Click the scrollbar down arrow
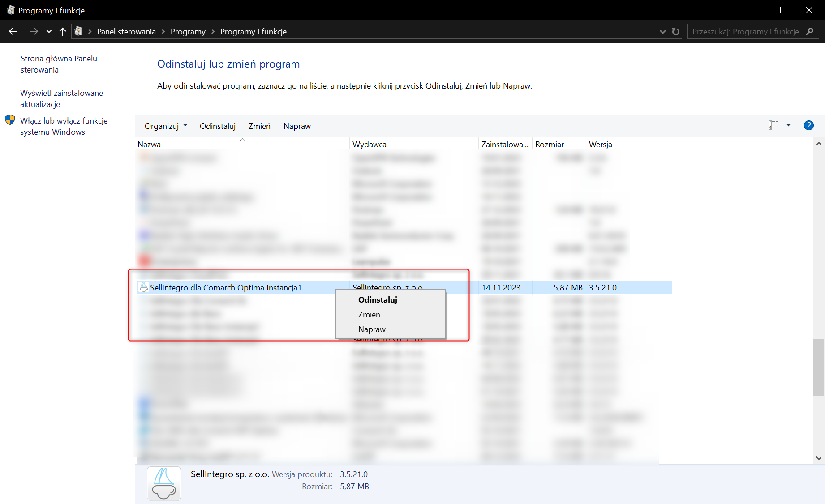The width and height of the screenshot is (825, 504). (x=819, y=458)
